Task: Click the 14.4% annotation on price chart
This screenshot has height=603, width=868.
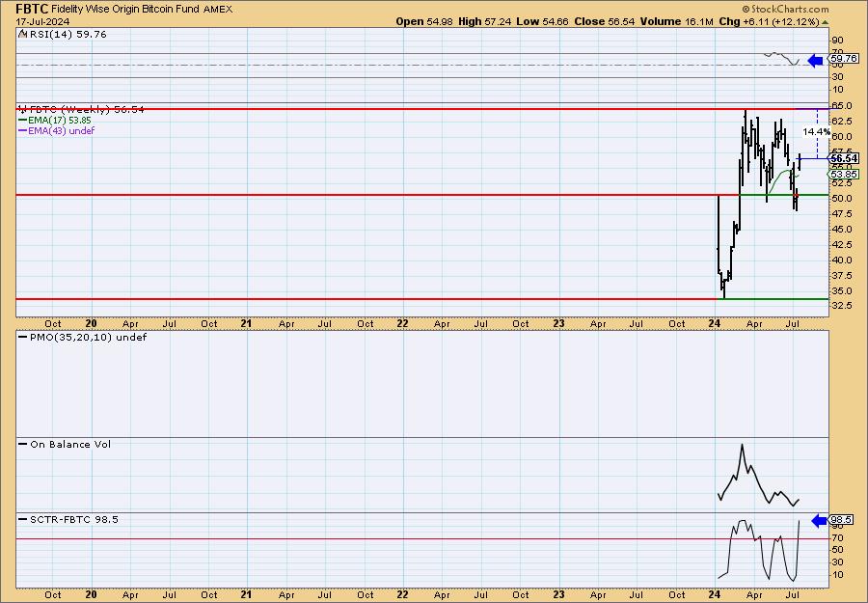Action: 817,132
